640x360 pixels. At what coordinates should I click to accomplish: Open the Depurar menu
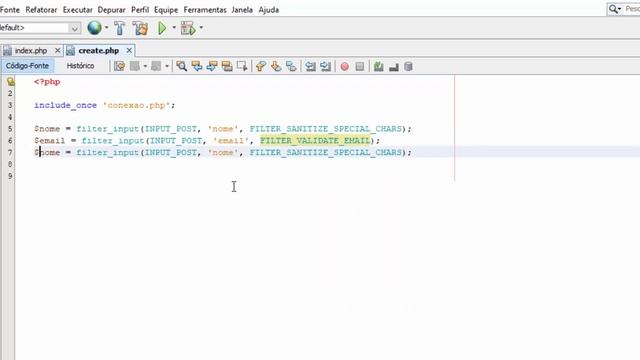[111, 9]
